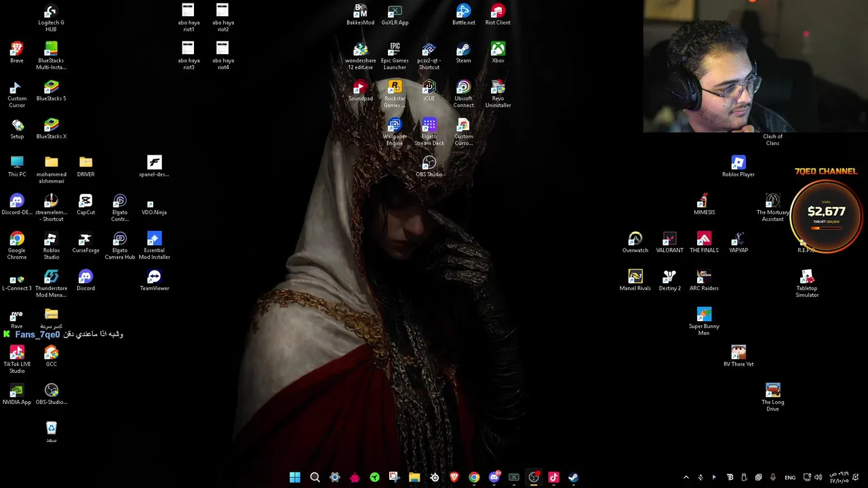Open Elgato Camera Hub shortcut
Image resolution: width=868 pixels, height=488 pixels.
coord(120,246)
